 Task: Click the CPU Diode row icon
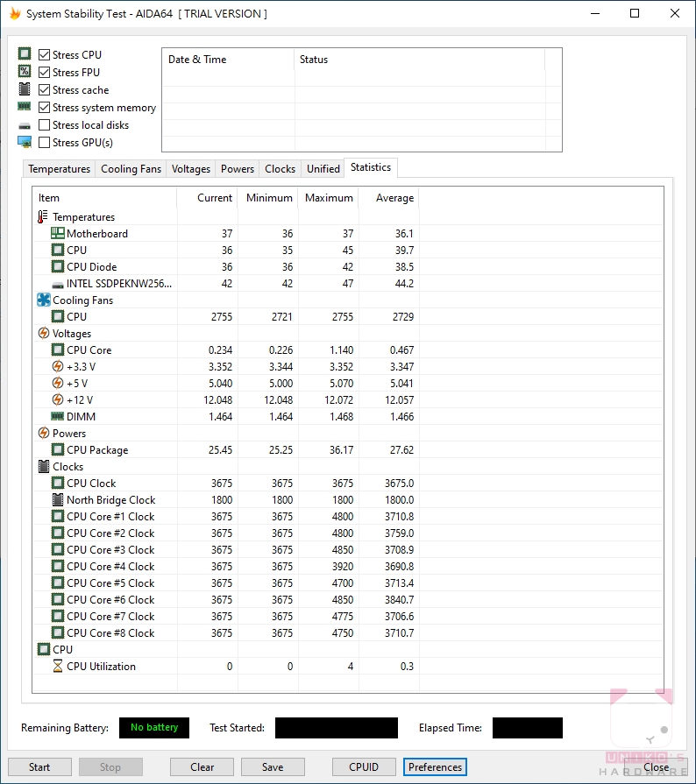58,266
